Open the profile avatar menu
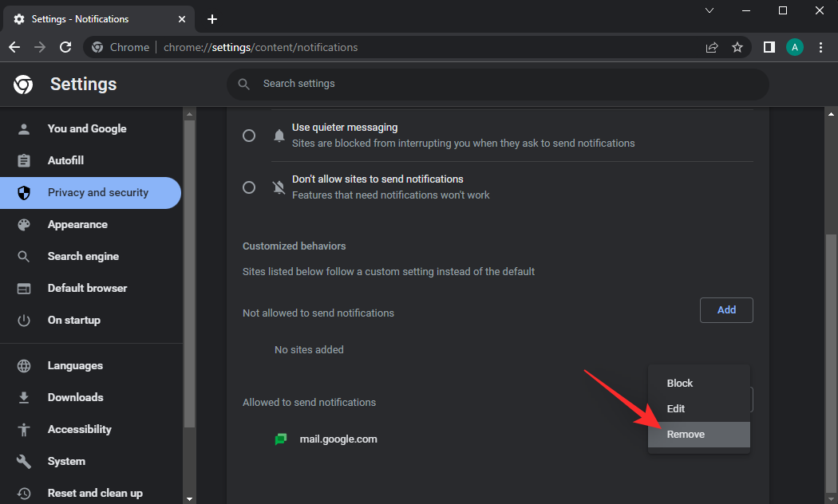 point(794,47)
